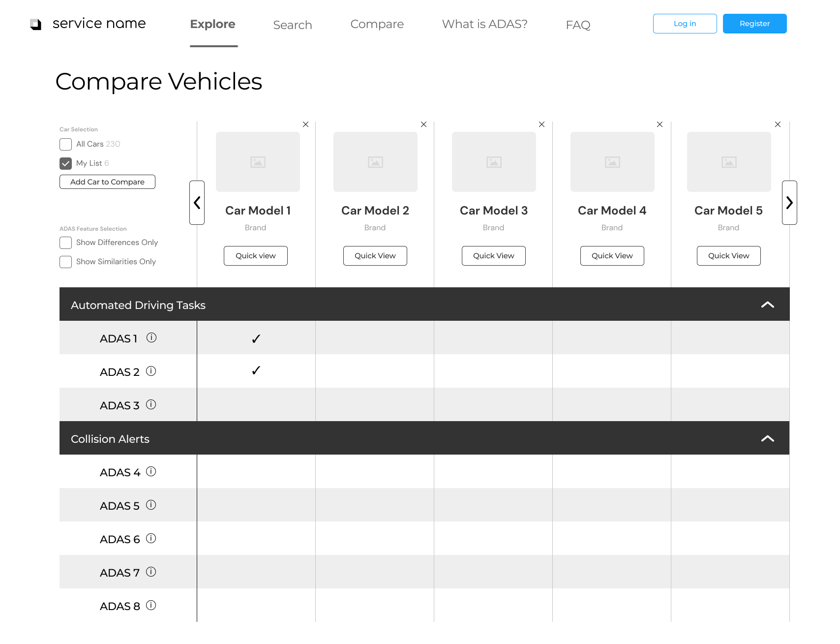Open info icon for ADAS 4
The width and height of the screenshot is (840, 644).
(151, 471)
